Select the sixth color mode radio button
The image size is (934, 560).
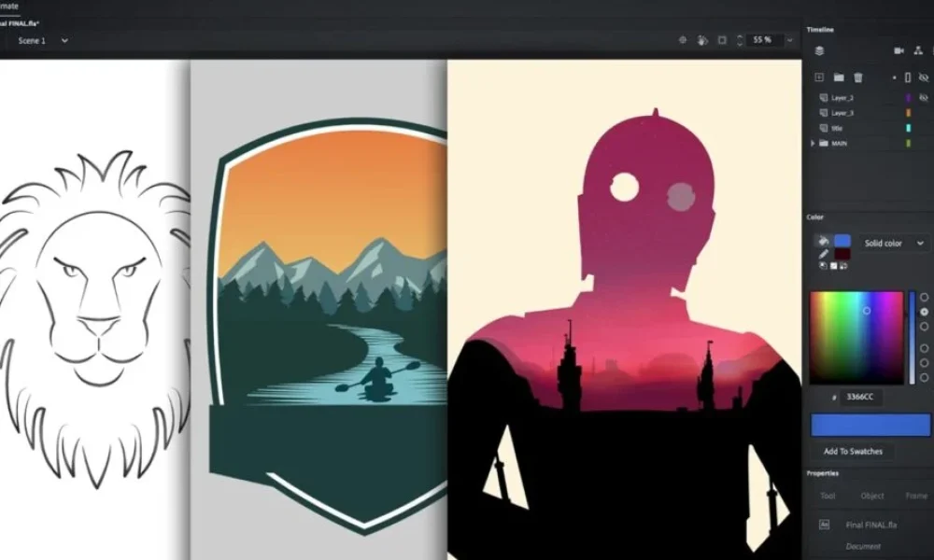[925, 378]
